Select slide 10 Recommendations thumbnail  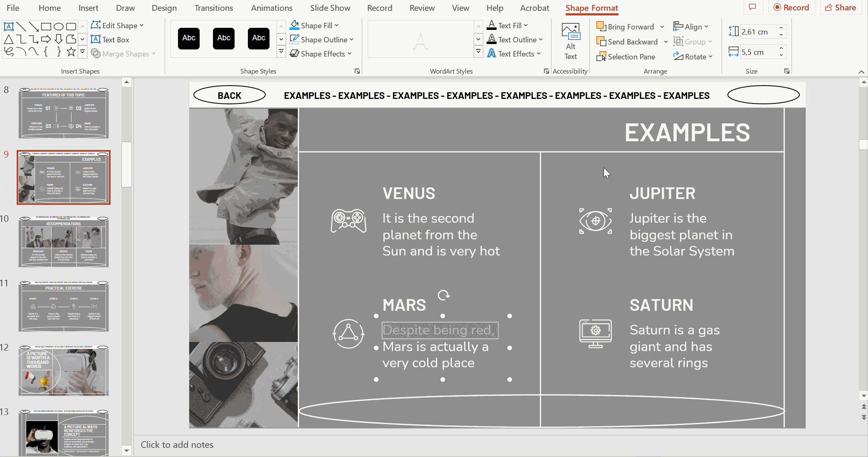click(x=64, y=241)
